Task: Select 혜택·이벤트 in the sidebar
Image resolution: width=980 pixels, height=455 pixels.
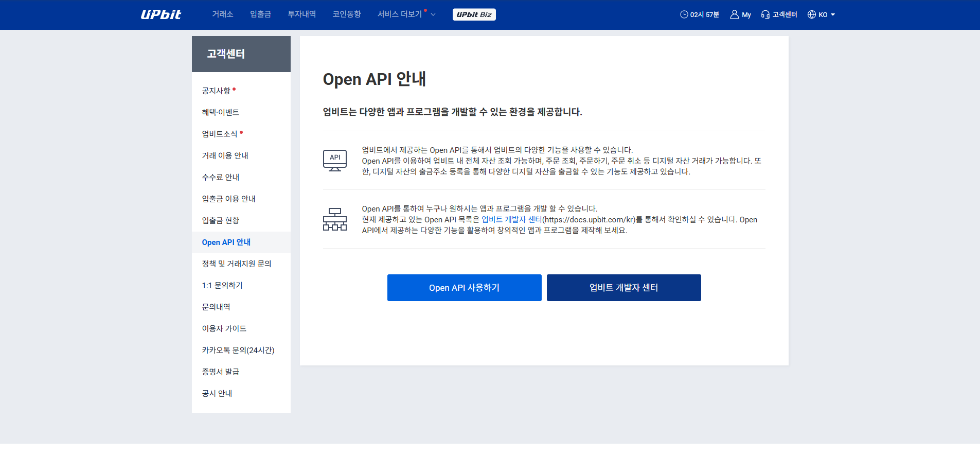Action: 220,112
